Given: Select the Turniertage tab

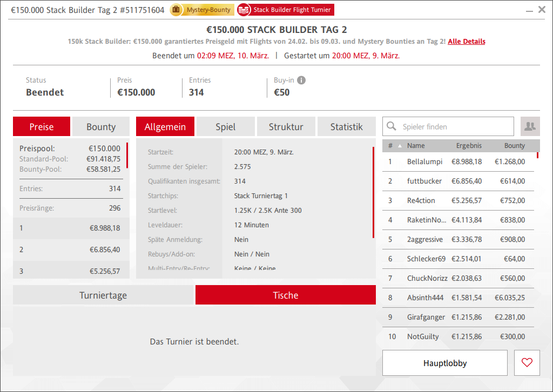Looking at the screenshot, I should click(x=103, y=295).
